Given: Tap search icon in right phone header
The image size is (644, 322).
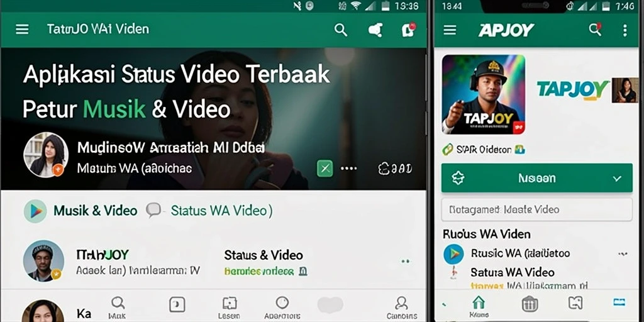Looking at the screenshot, I should 595,30.
